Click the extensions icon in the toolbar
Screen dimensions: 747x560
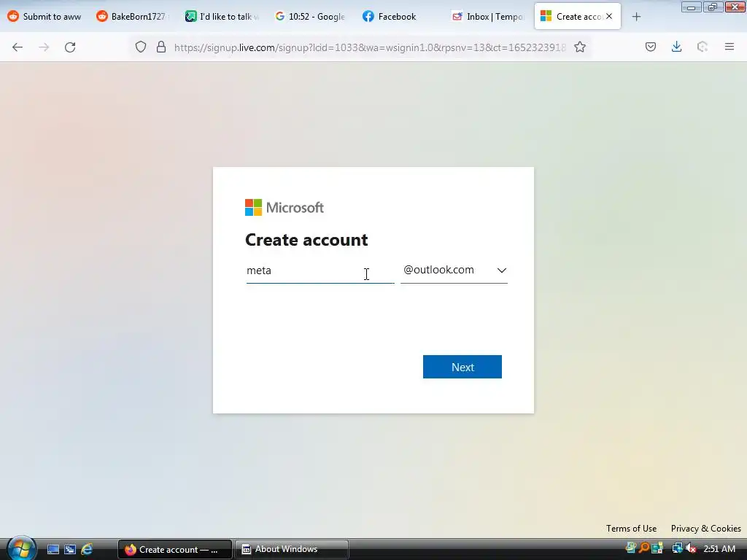click(703, 47)
